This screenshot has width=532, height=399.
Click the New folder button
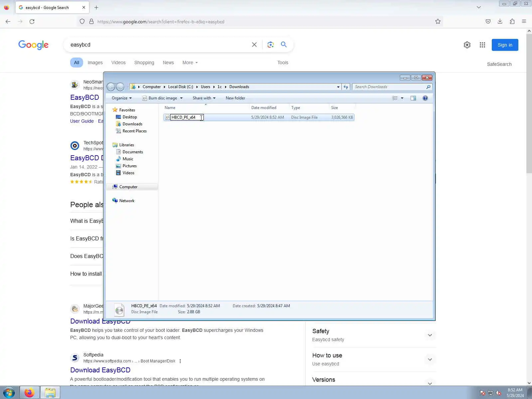235,98
